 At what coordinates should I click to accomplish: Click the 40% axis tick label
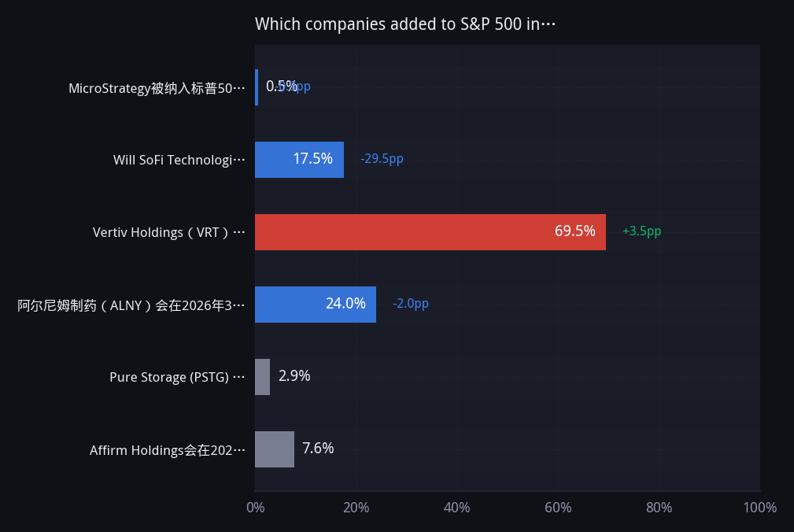click(456, 507)
